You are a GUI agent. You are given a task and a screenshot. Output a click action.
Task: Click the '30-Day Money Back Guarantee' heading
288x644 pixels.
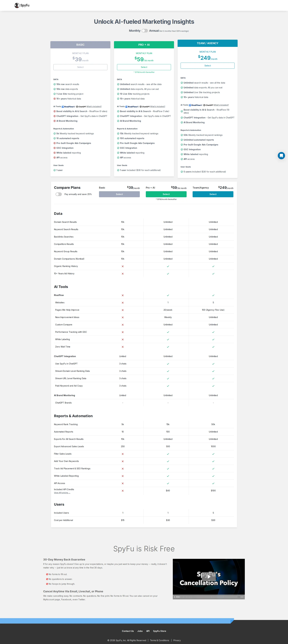pyautogui.click(x=64, y=559)
